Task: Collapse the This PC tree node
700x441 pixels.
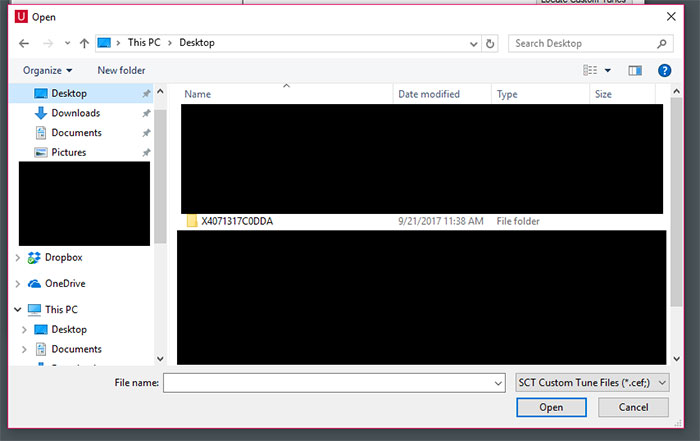Action: [x=18, y=310]
